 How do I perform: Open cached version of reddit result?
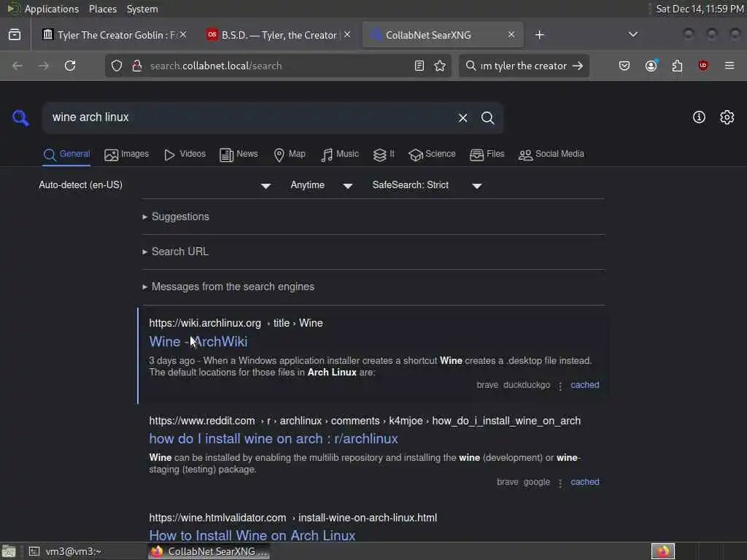(x=585, y=482)
